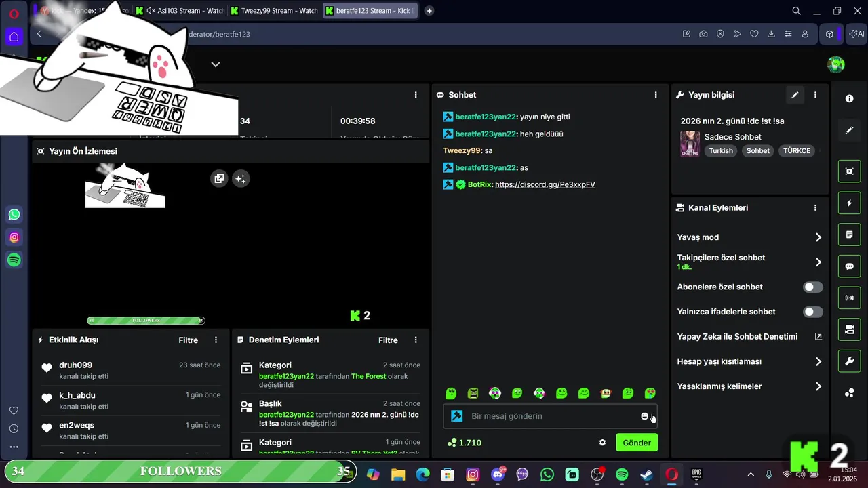
Task: Click the 00:39:58 stream duration
Action: click(357, 121)
